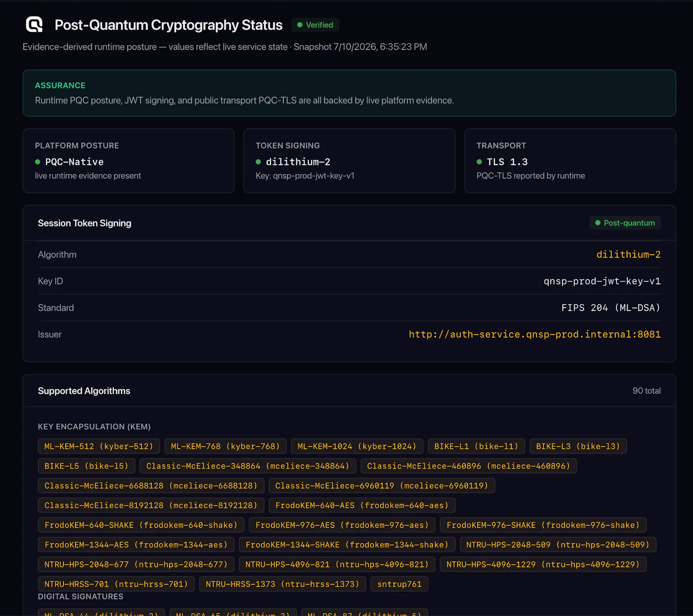Viewport: 693px width, 616px height.
Task: Click the FrodoKEM-1344-SHAKE chip
Action: (347, 545)
